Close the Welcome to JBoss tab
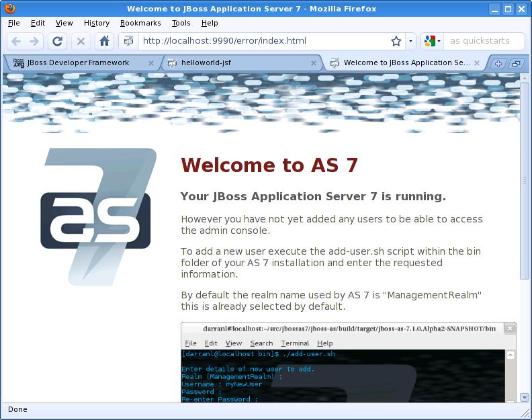The height and width of the screenshot is (420, 532). (477, 63)
